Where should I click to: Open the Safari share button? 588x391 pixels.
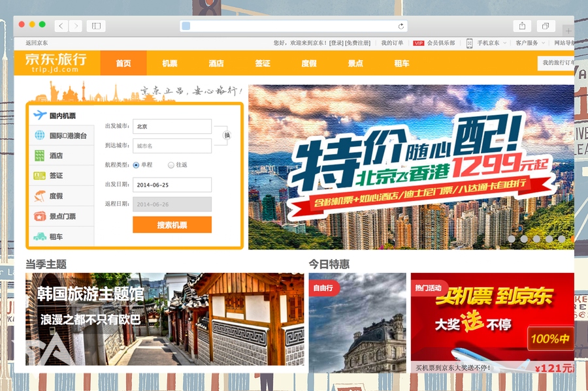pos(522,26)
